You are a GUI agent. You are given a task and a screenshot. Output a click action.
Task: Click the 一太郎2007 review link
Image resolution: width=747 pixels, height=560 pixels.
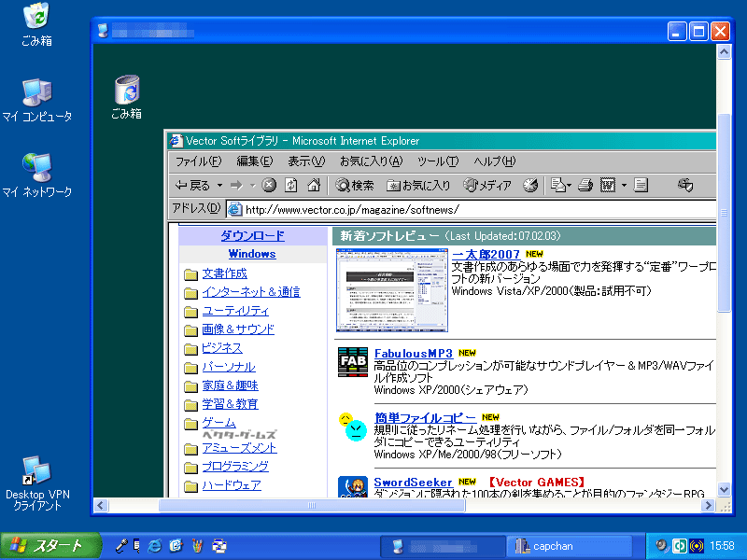[x=486, y=255]
